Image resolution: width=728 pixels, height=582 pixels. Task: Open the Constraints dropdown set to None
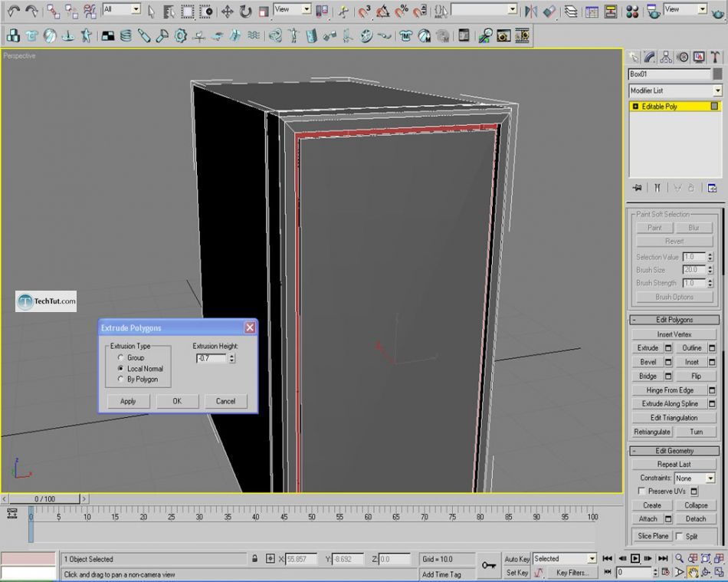[710, 478]
